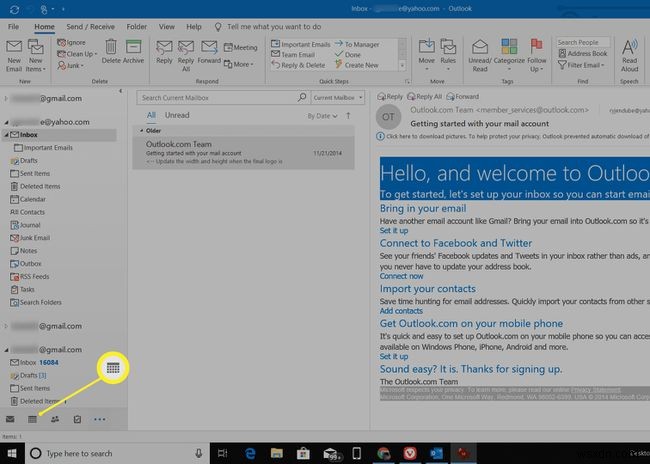Image resolution: width=650 pixels, height=464 pixels.
Task: Delete the selected message
Action: click(111, 52)
